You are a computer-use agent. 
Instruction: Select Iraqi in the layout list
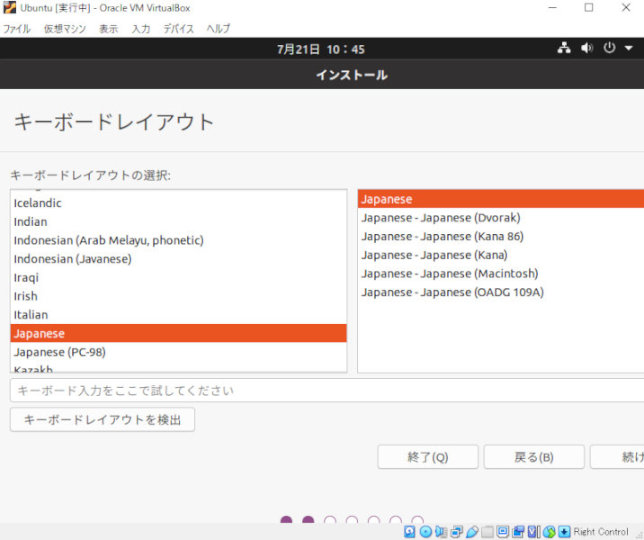tap(178, 278)
